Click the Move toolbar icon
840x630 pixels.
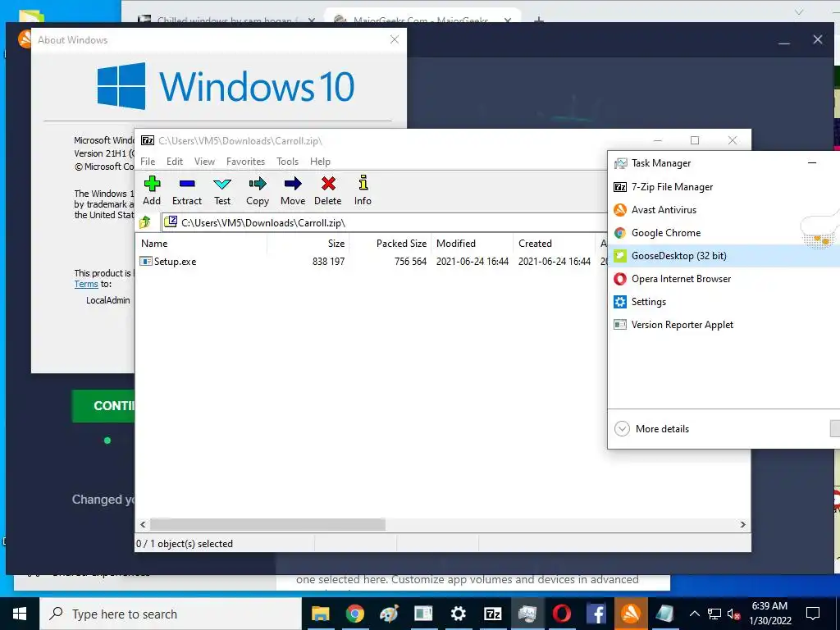tap(293, 190)
